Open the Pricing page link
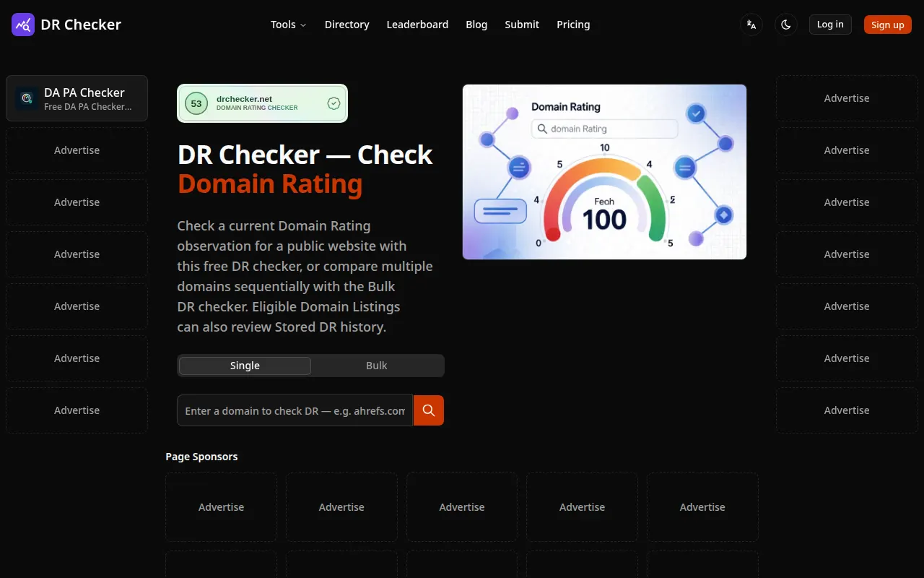 573,25
